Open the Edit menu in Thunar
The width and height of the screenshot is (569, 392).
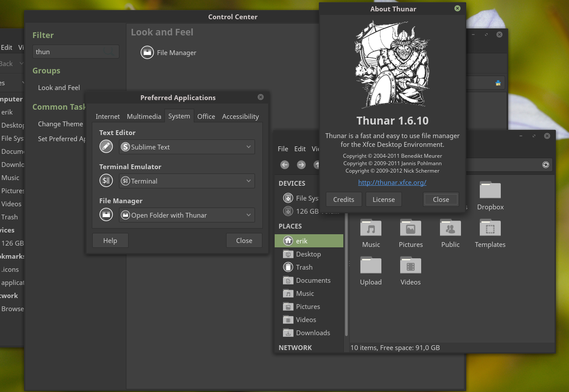pos(300,149)
